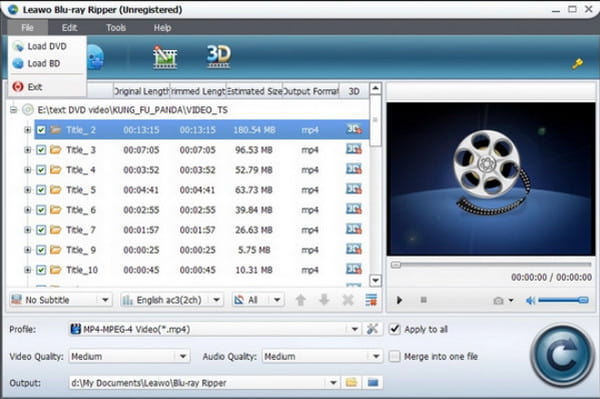600x399 pixels.
Task: Choose Load DVD from File menu
Action: point(47,46)
